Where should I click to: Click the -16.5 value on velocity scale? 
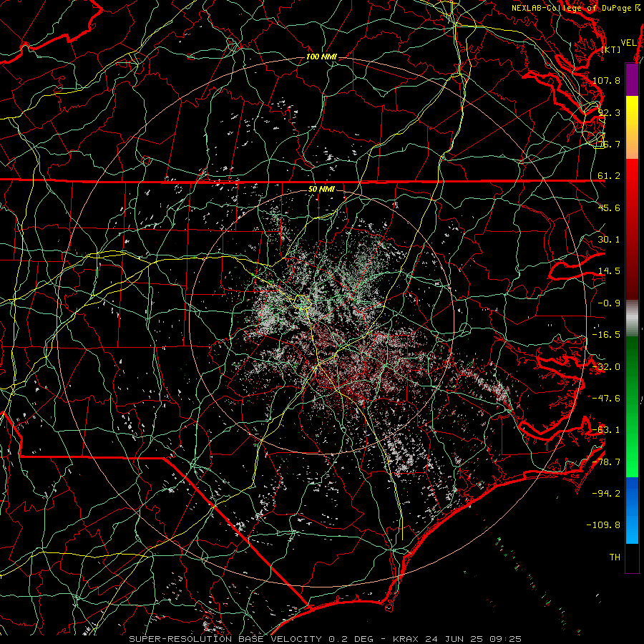(x=606, y=335)
